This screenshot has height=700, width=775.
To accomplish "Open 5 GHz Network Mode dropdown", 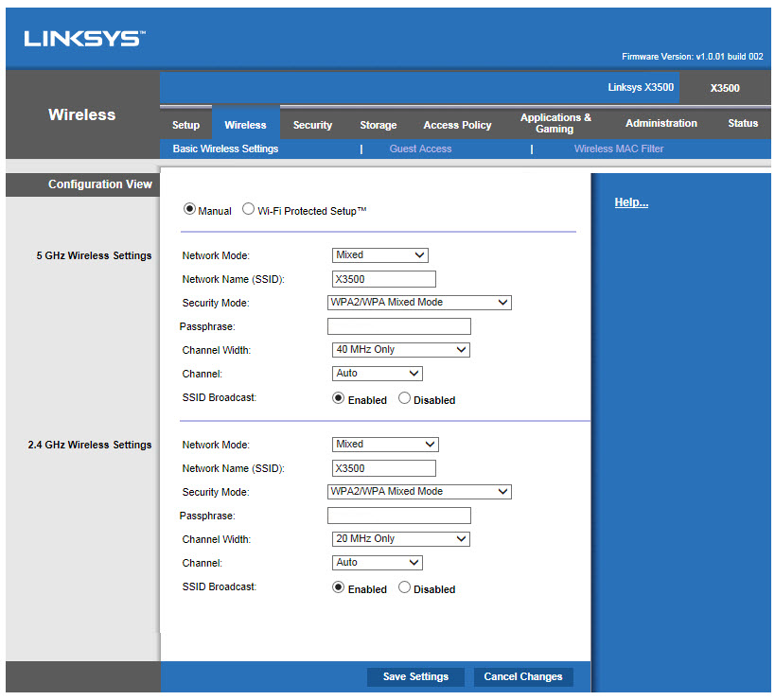I will pyautogui.click(x=380, y=255).
